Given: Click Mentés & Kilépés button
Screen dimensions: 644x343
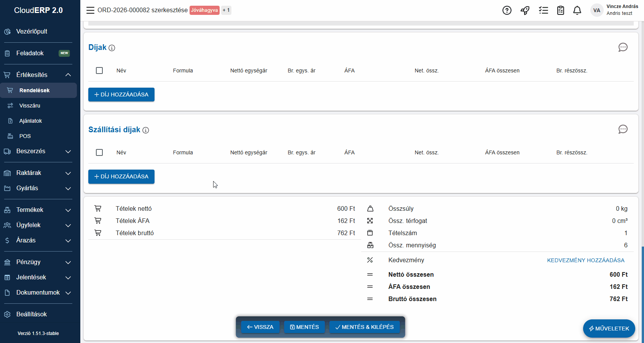Looking at the screenshot, I should coord(364,327).
